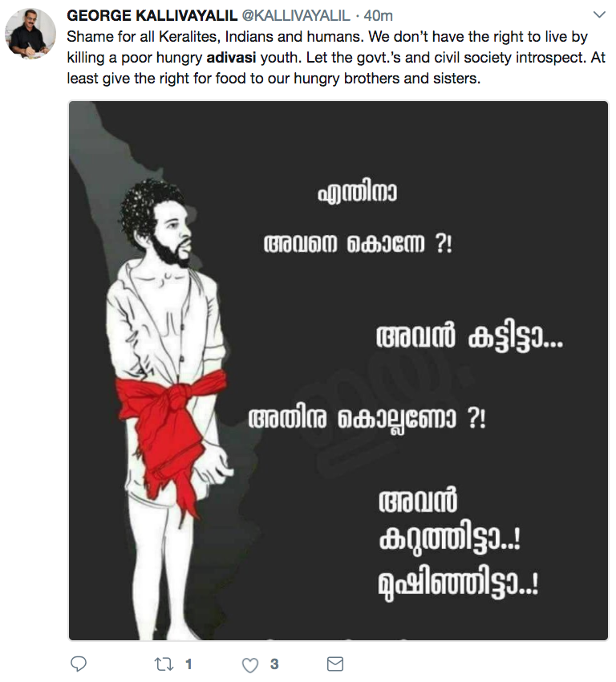Visit the @KALLIVAYALIL handle link
Image resolution: width=616 pixels, height=682 pixels.
coord(296,16)
